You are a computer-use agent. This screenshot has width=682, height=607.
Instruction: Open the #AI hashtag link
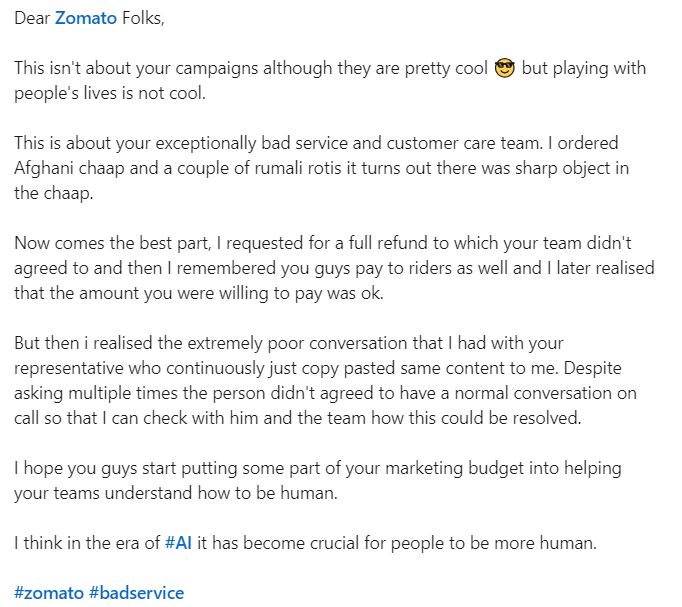point(178,543)
